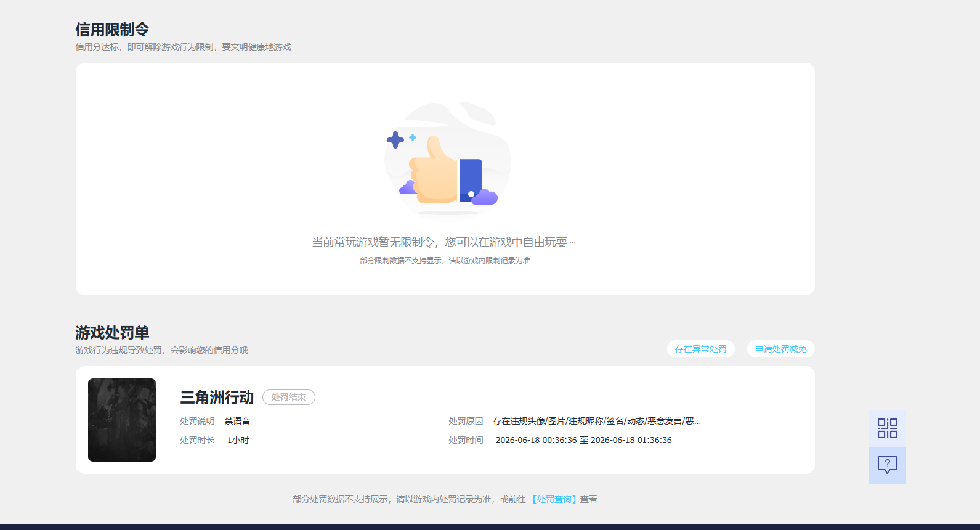This screenshot has width=980, height=530.
Task: Click the 信用限制令 heading
Action: click(112, 30)
